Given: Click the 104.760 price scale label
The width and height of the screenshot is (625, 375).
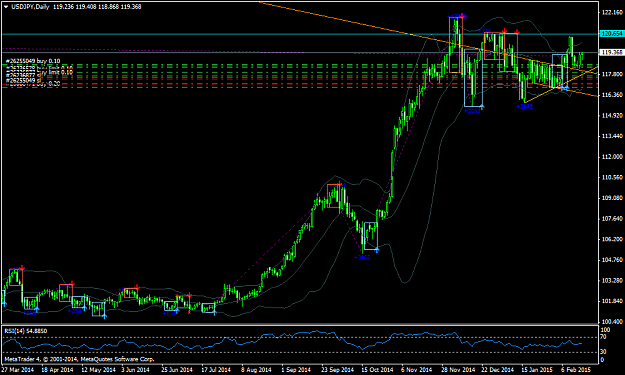Looking at the screenshot, I should pyautogui.click(x=612, y=260).
